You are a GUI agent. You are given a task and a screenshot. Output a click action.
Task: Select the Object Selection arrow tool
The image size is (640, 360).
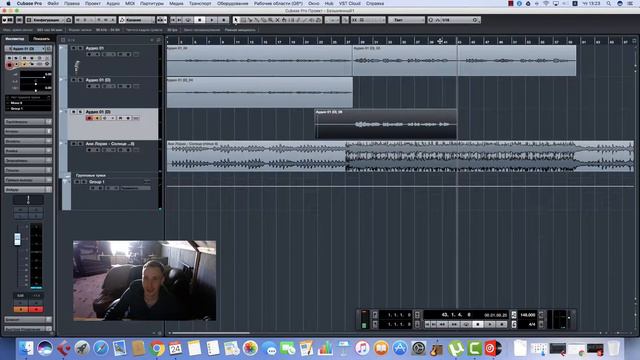(236, 20)
